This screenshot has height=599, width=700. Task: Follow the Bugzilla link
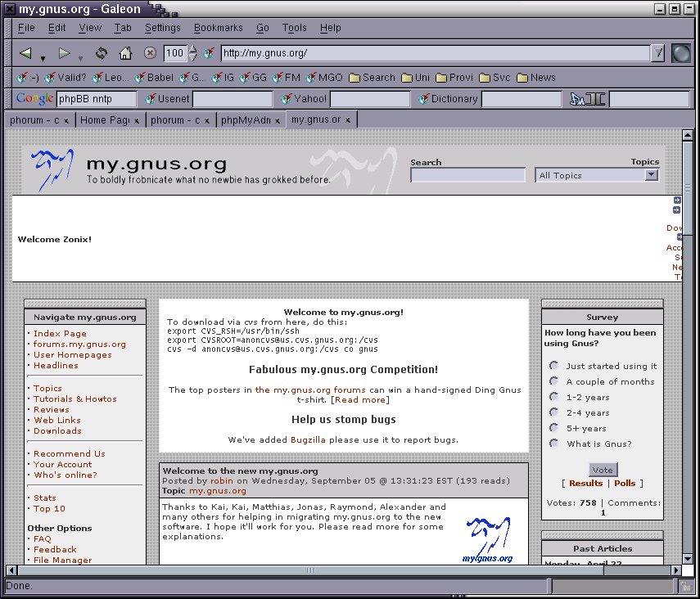coord(308,439)
